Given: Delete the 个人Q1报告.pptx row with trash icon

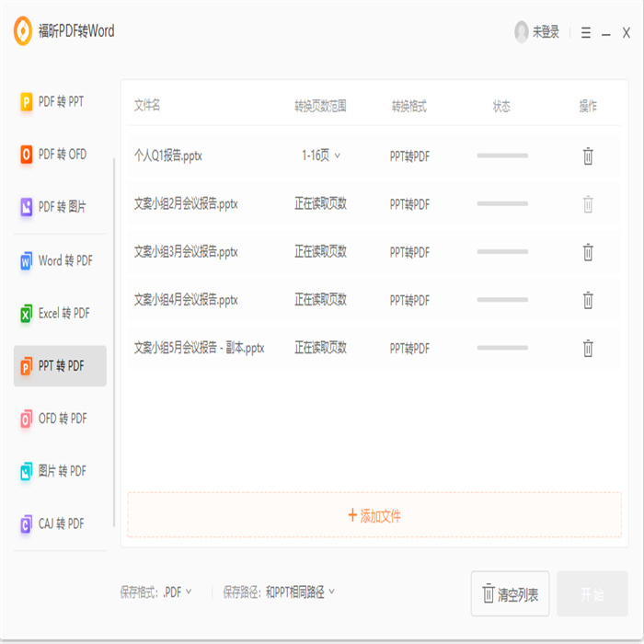Looking at the screenshot, I should pyautogui.click(x=588, y=156).
